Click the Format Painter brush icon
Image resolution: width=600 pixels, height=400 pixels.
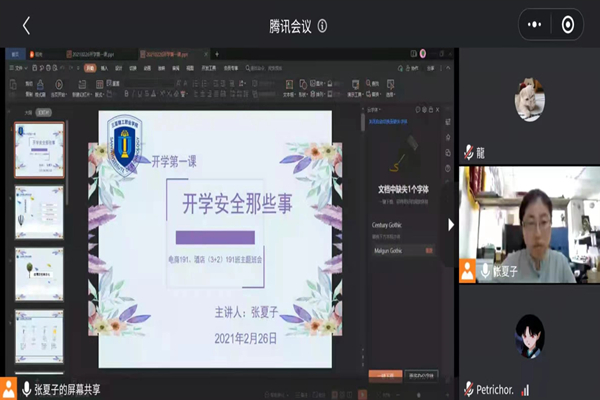pos(40,84)
